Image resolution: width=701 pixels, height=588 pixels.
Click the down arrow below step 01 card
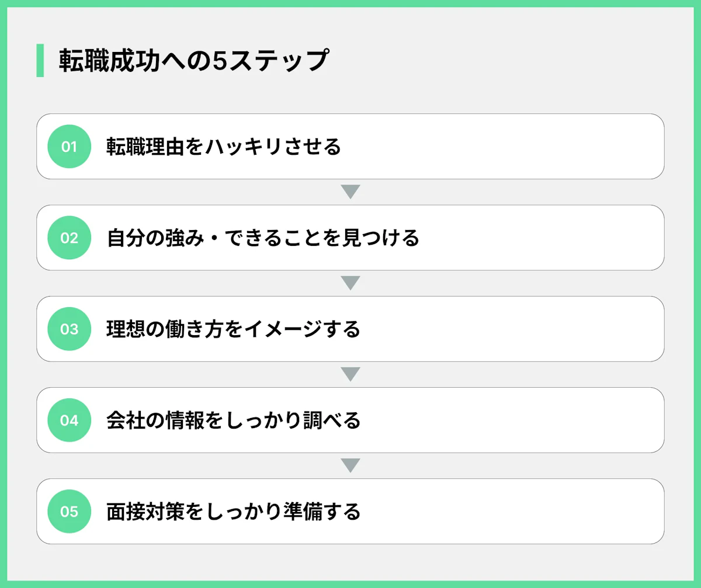tap(350, 192)
